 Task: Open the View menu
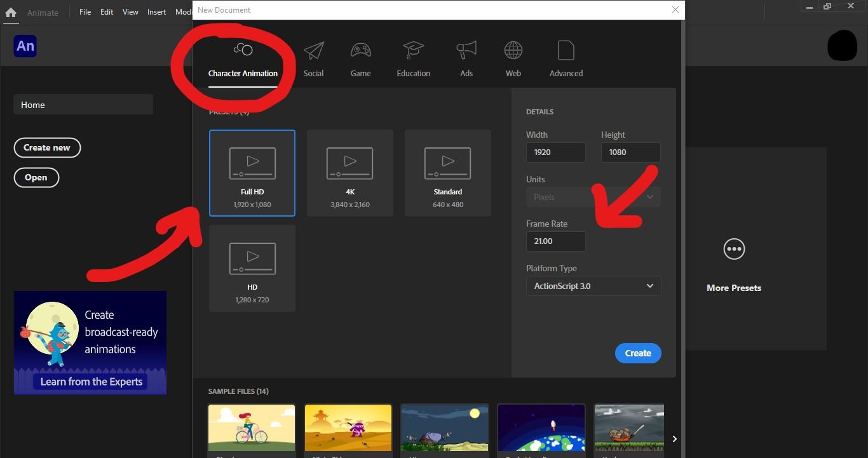(130, 12)
